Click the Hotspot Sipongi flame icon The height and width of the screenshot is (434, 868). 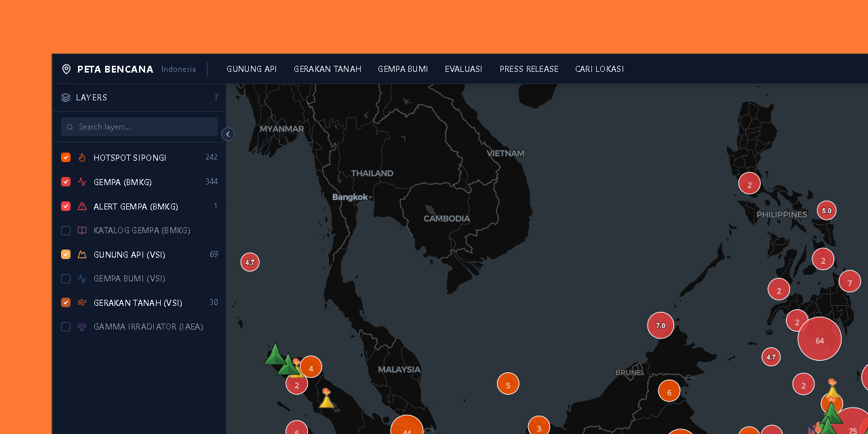click(x=82, y=158)
